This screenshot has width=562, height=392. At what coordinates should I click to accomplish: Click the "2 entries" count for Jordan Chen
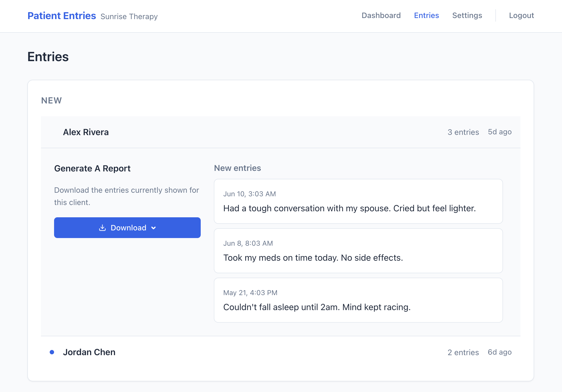[x=463, y=352]
